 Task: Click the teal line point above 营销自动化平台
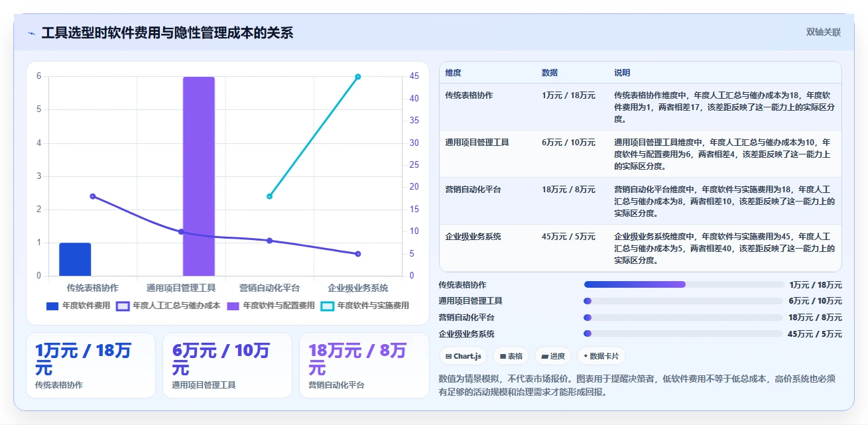pos(269,196)
